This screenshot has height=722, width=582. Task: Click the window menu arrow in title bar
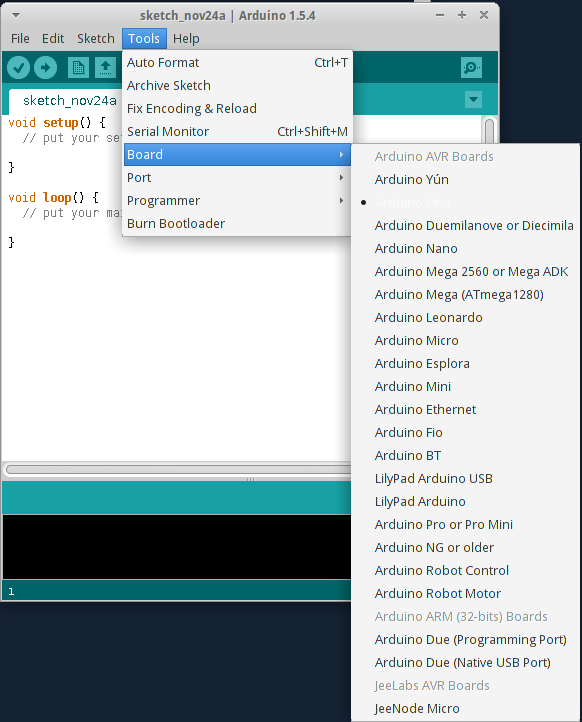click(x=16, y=15)
